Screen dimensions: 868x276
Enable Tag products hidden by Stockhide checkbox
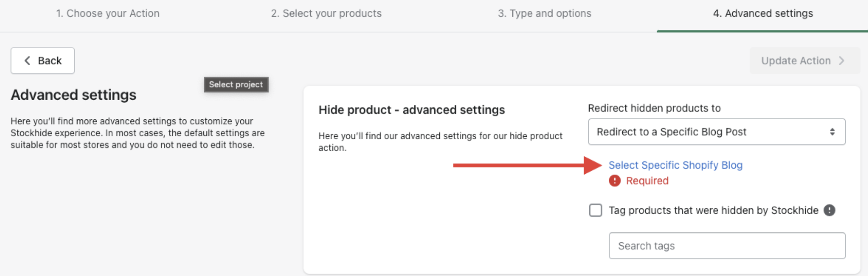point(595,210)
